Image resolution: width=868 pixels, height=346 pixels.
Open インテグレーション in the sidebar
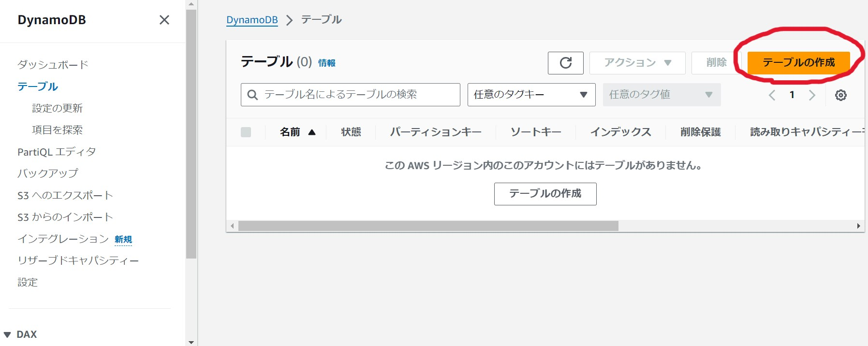point(63,239)
